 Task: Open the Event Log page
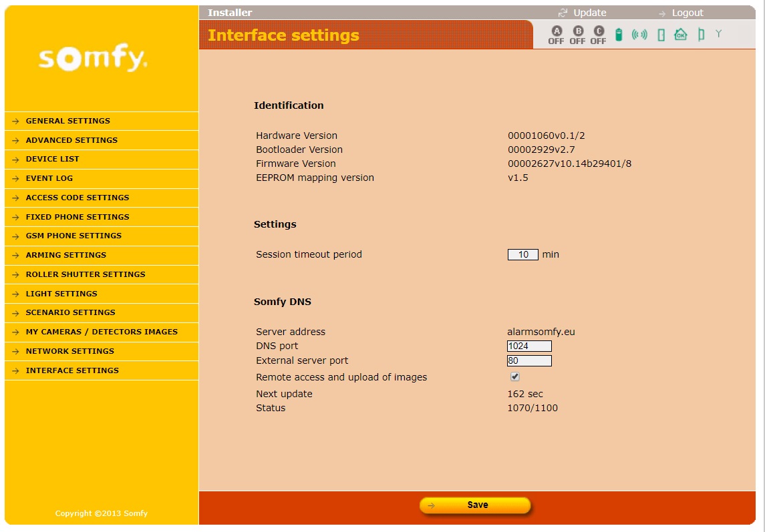click(49, 178)
